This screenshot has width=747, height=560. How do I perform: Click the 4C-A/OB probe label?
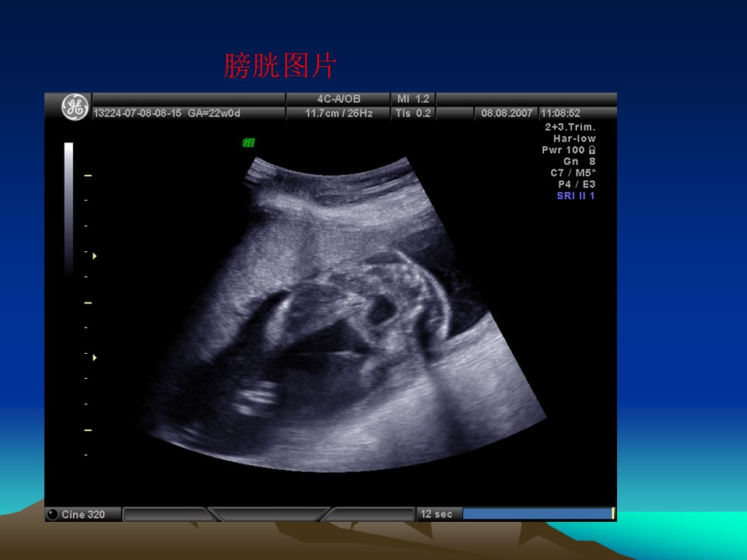(x=339, y=100)
